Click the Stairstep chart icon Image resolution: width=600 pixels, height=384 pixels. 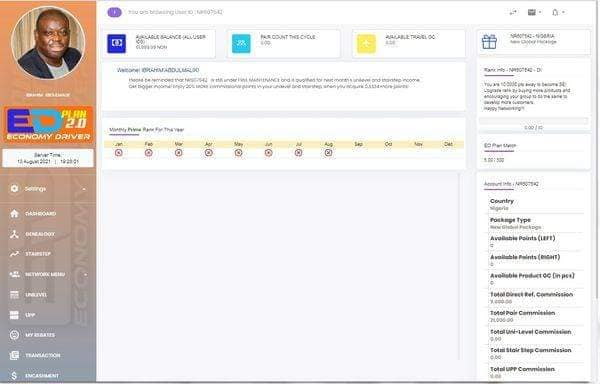(15, 254)
